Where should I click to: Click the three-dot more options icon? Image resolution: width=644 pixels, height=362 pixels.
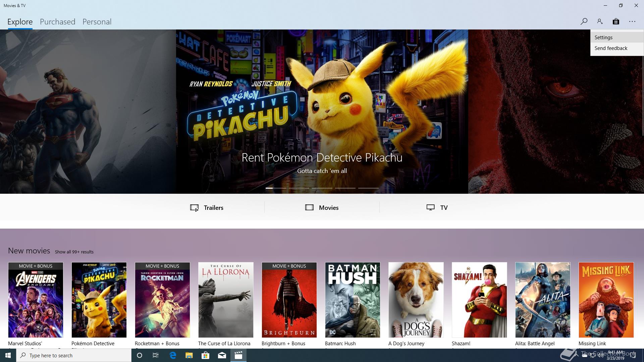coord(632,21)
